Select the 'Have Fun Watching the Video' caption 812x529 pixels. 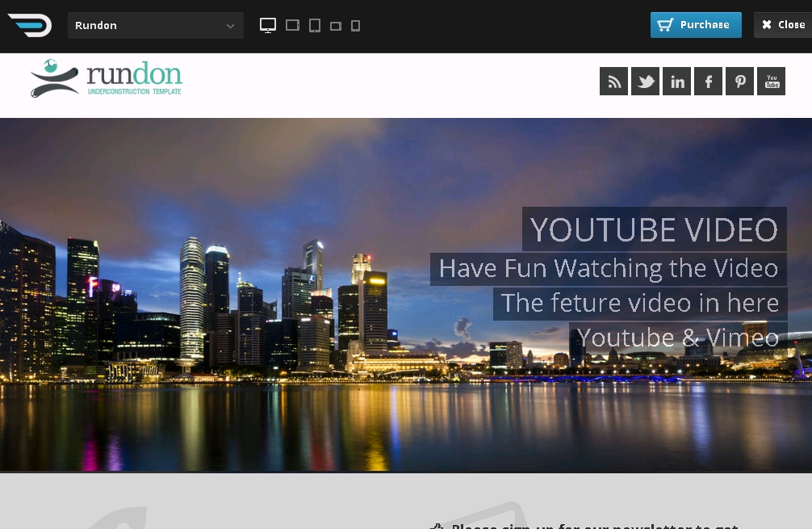coord(608,268)
